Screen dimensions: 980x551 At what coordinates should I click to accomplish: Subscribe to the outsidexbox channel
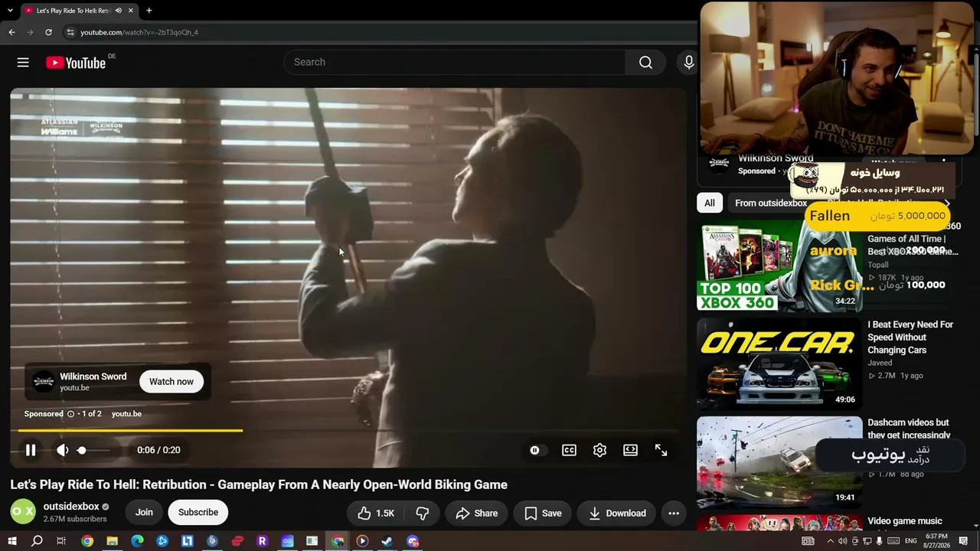(x=198, y=513)
